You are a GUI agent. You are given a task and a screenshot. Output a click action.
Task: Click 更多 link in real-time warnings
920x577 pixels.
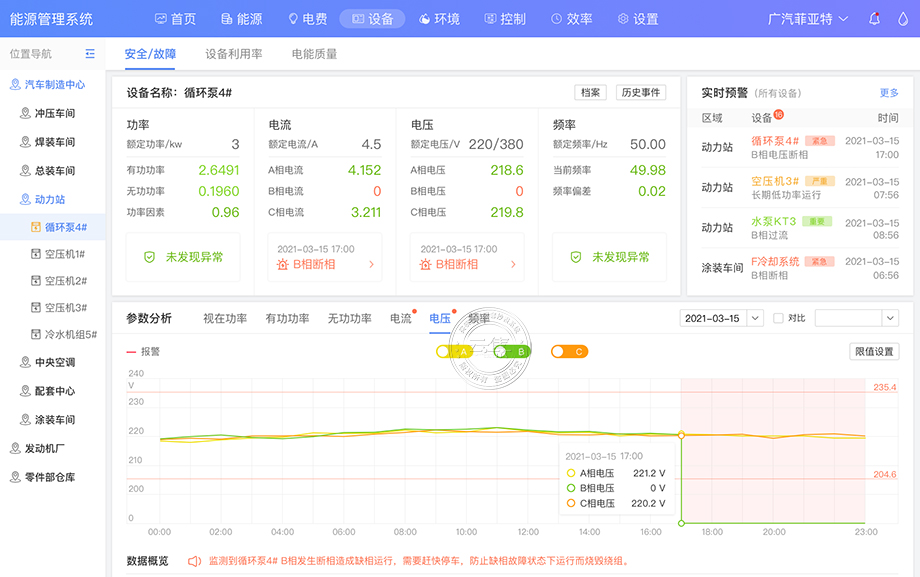(888, 93)
